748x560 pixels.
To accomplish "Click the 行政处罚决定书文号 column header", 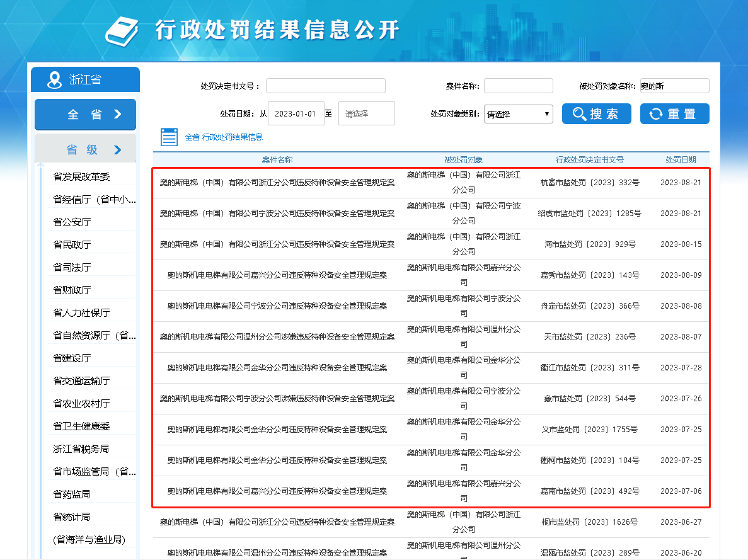I will (590, 160).
